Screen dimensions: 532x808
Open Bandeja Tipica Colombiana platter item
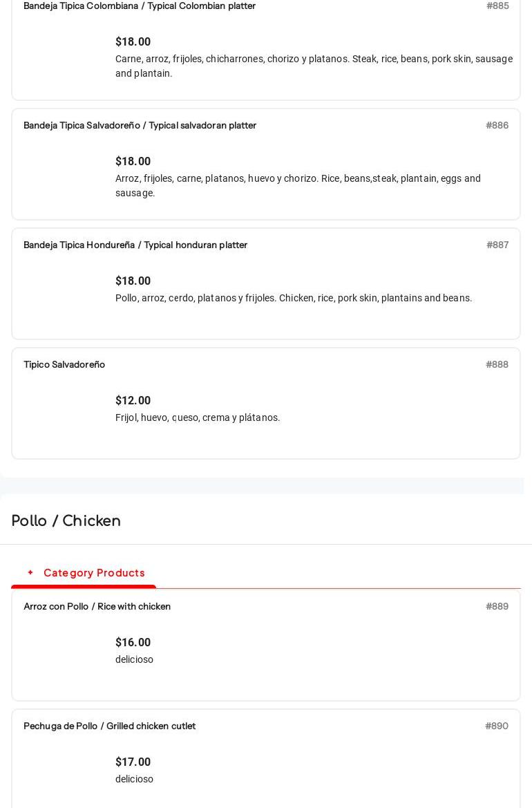point(140,6)
